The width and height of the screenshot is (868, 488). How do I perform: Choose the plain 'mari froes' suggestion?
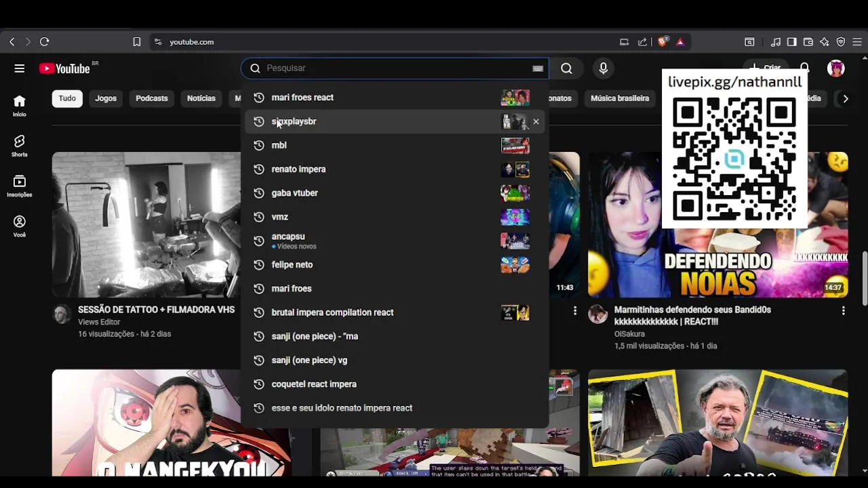[x=394, y=289]
